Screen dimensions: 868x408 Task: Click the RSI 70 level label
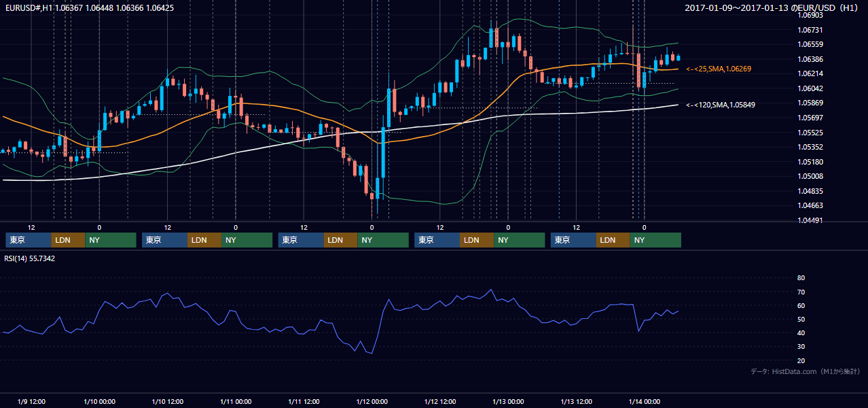pos(801,292)
